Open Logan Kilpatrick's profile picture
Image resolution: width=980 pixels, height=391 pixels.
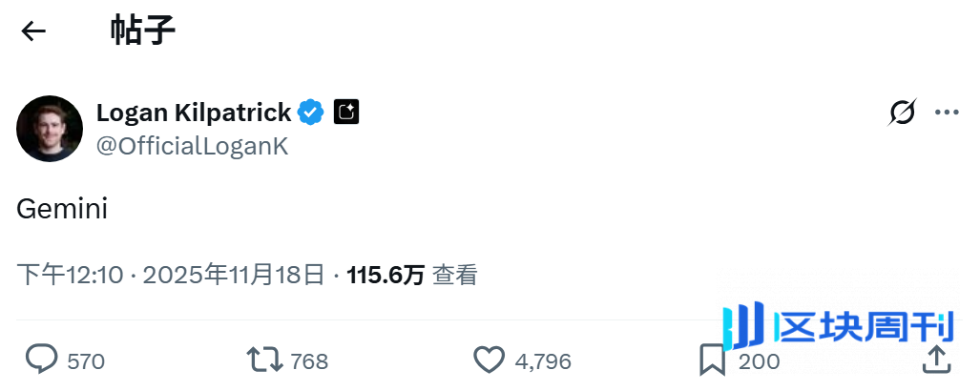point(50,129)
